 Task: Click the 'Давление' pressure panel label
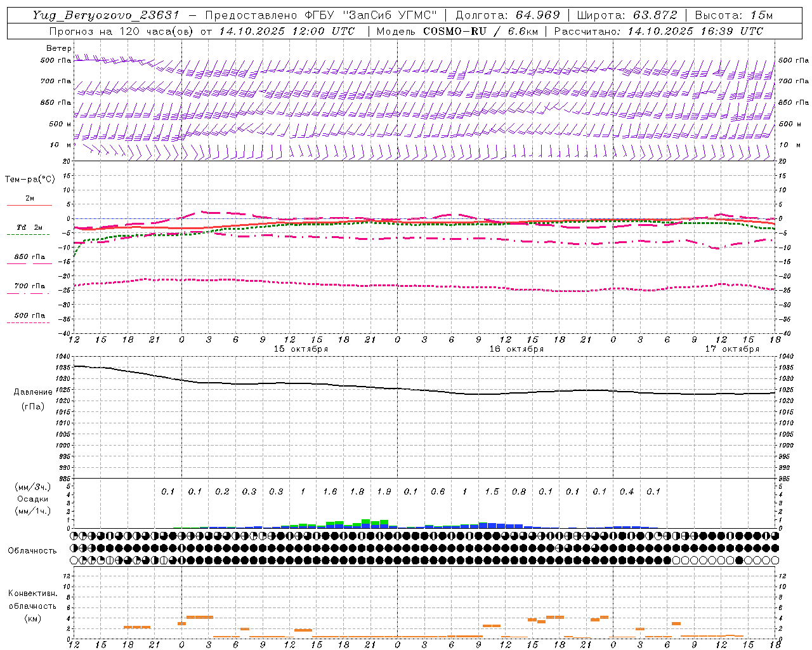point(33,392)
